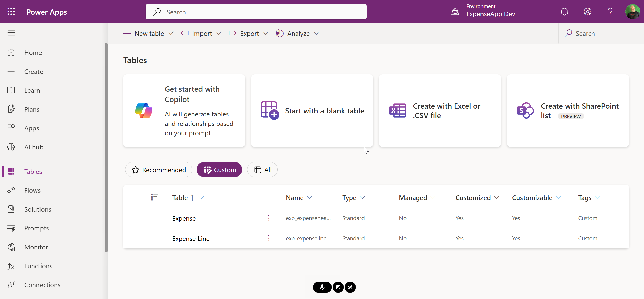Click the Create plus icon in sidebar
This screenshot has width=644, height=299.
11,71
